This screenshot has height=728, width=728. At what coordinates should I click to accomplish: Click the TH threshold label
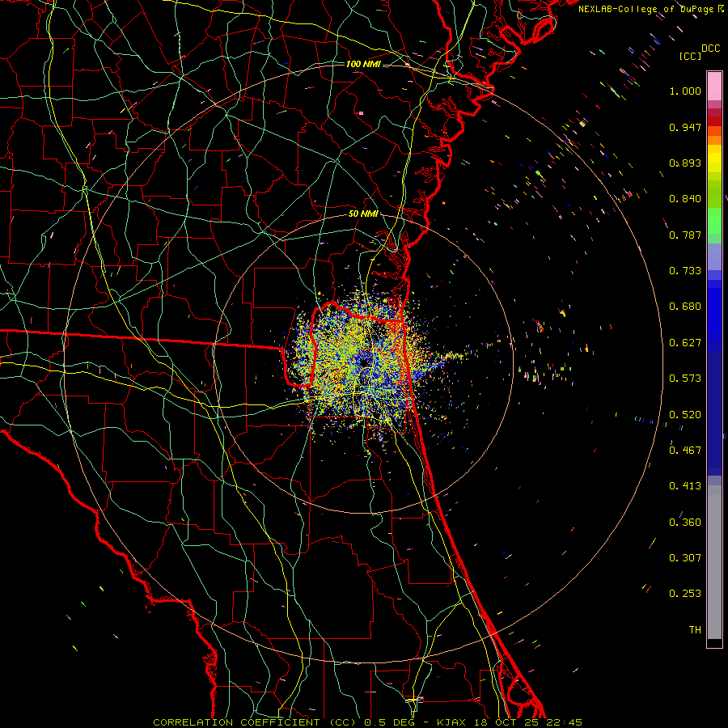[695, 630]
